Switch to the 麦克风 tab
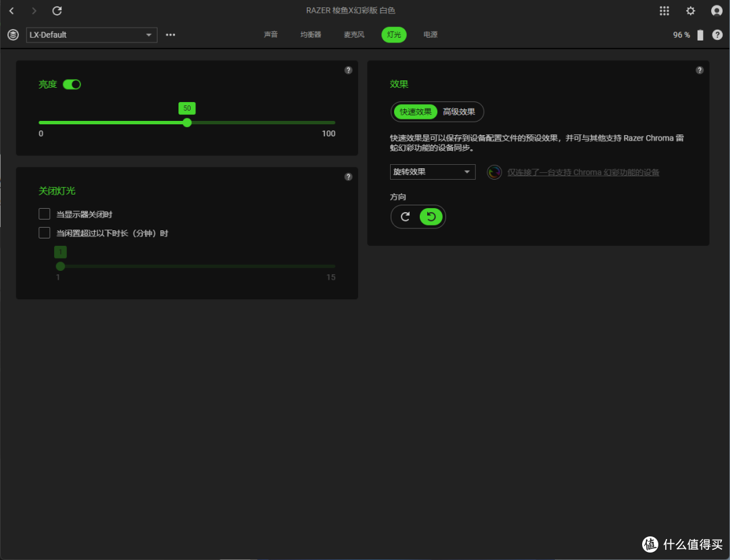The image size is (730, 560). [354, 35]
